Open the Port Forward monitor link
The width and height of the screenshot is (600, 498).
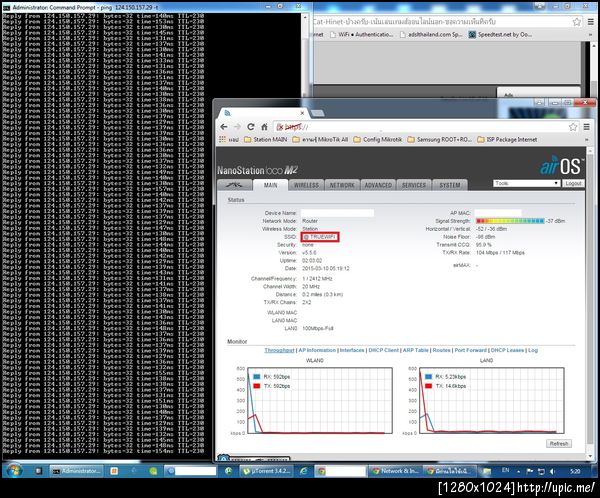click(x=471, y=350)
